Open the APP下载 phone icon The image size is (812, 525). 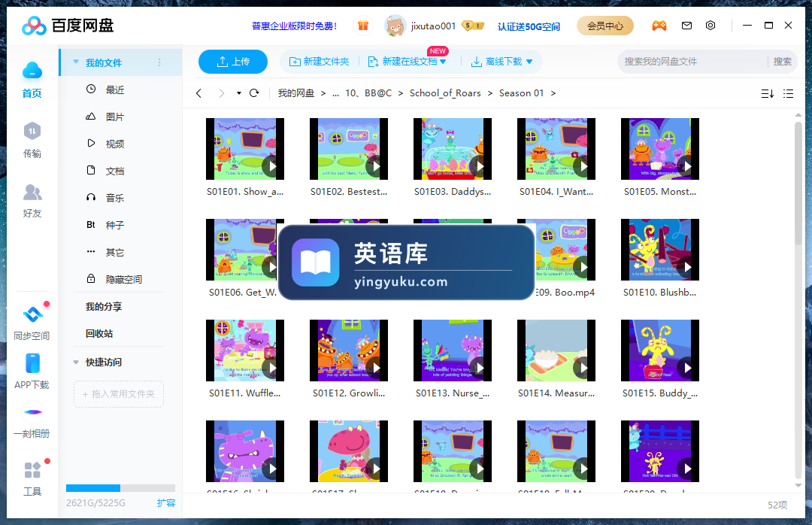click(x=32, y=363)
